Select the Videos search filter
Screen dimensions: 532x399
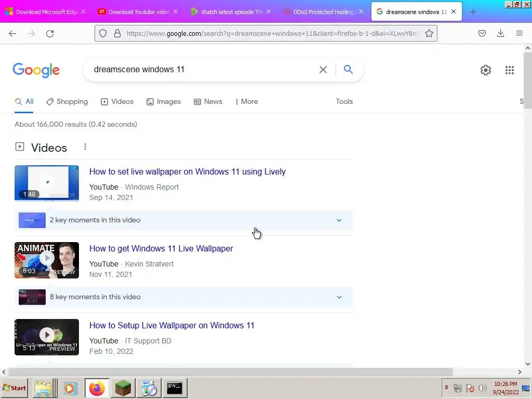tap(117, 101)
